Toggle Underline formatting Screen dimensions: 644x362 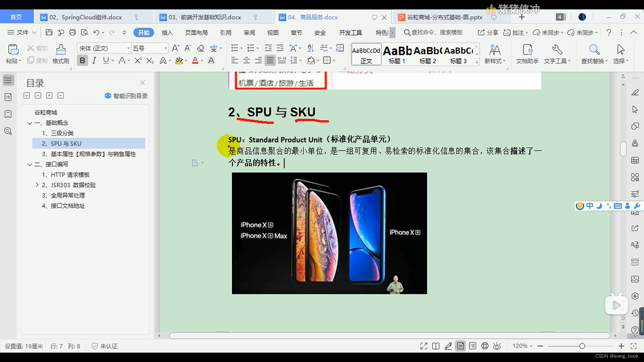click(x=106, y=60)
